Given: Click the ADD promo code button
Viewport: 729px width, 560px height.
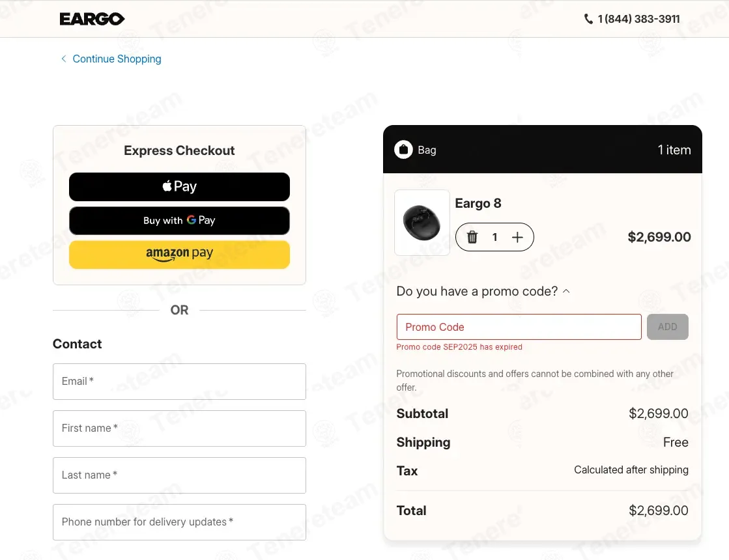Looking at the screenshot, I should pyautogui.click(x=667, y=327).
